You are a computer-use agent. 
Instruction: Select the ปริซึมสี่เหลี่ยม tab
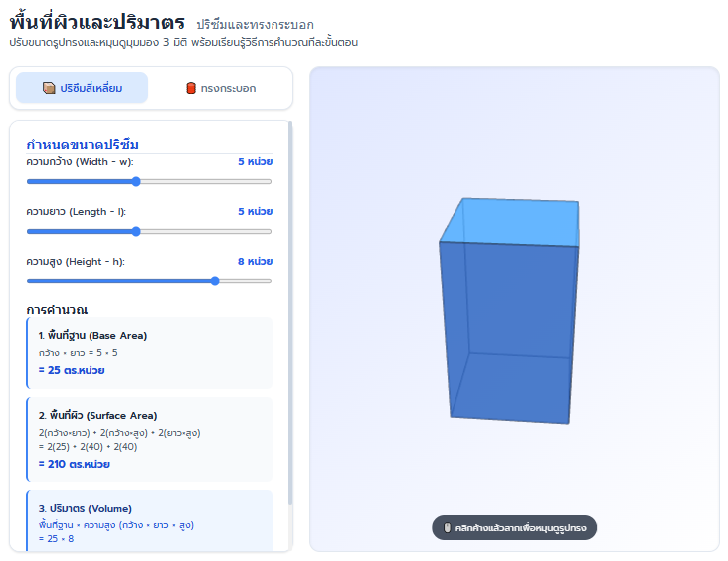(x=83, y=88)
